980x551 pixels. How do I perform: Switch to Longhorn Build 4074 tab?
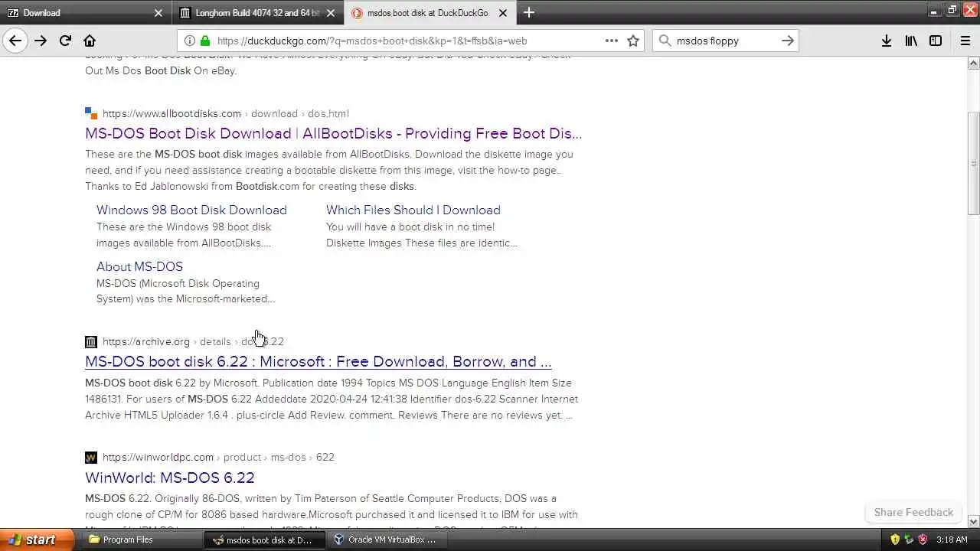point(258,13)
